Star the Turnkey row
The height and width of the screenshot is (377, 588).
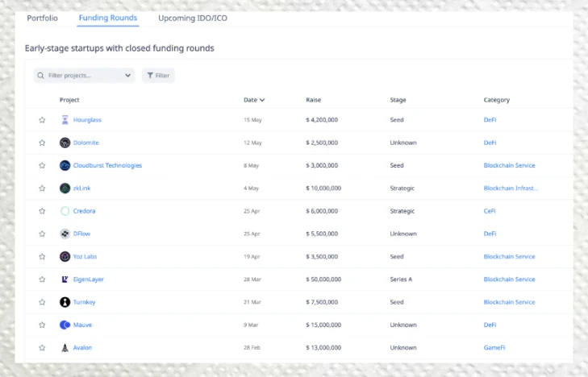(x=42, y=302)
